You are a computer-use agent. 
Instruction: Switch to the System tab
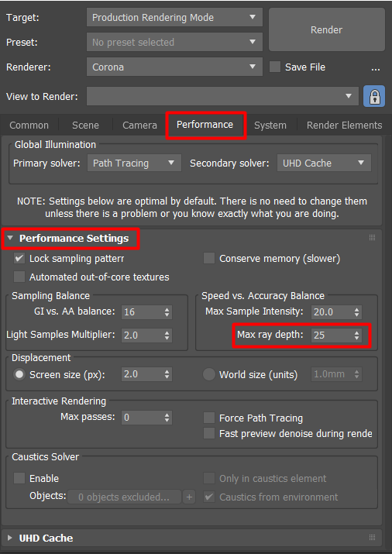coord(270,125)
